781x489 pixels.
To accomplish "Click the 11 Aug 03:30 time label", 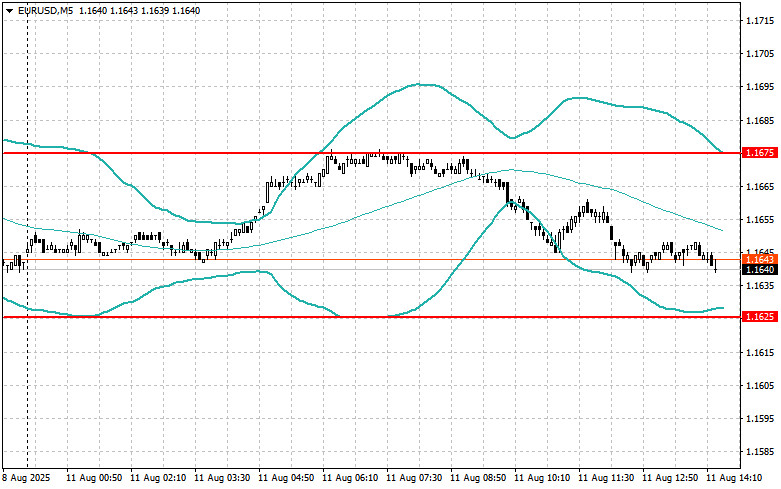I will coord(222,478).
